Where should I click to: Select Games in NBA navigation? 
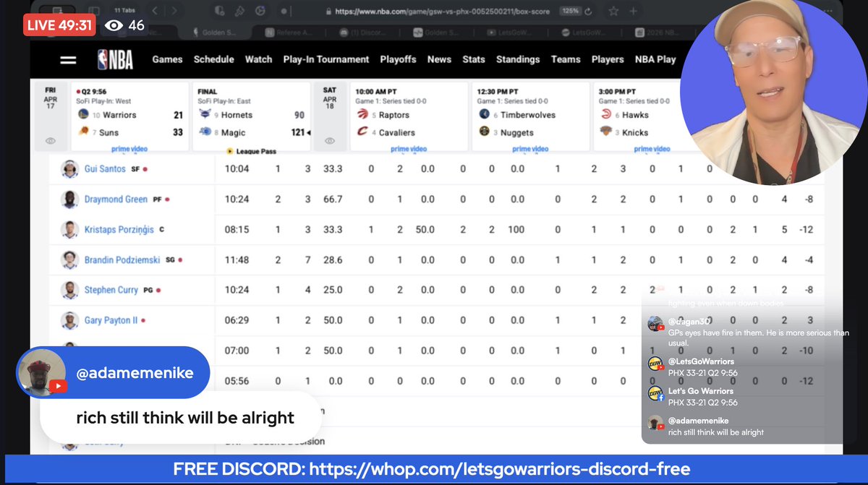point(167,59)
